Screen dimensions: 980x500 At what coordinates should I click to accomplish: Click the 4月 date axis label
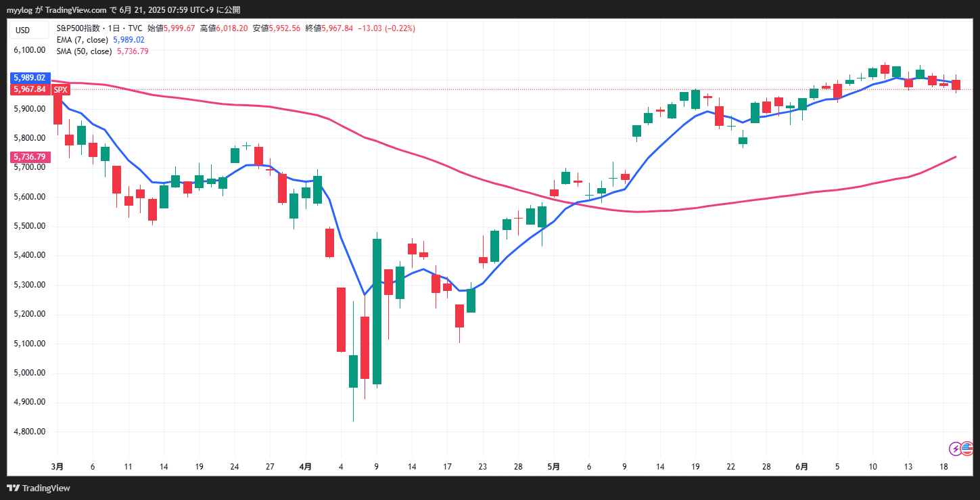click(306, 467)
